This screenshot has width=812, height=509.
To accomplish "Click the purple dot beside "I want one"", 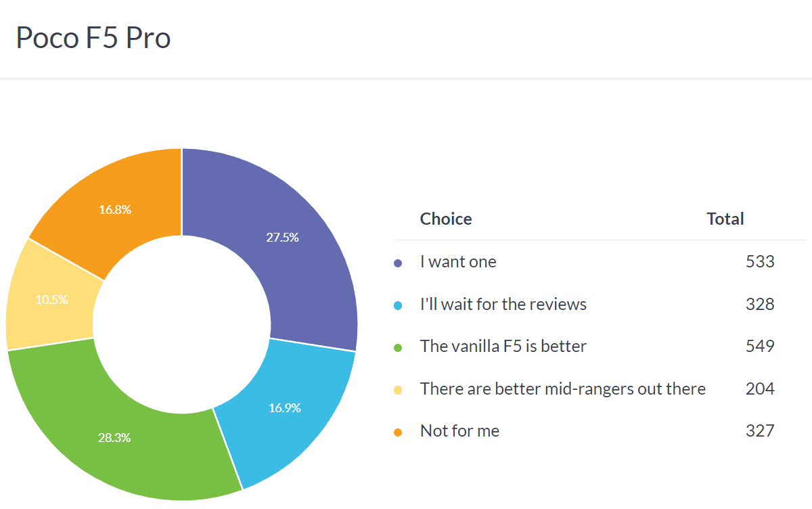I will pyautogui.click(x=398, y=263).
